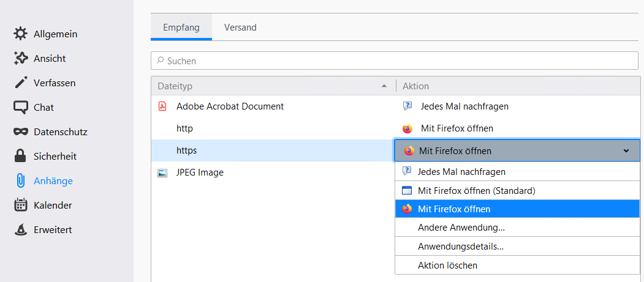Click the Allgemein gear icon
644x282 pixels.
[x=21, y=34]
